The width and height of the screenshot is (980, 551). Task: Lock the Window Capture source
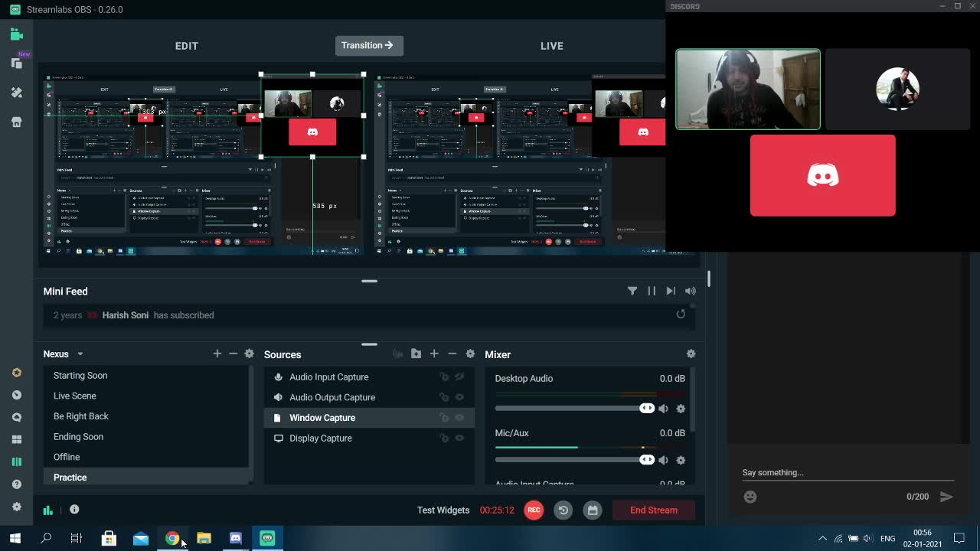click(x=443, y=418)
